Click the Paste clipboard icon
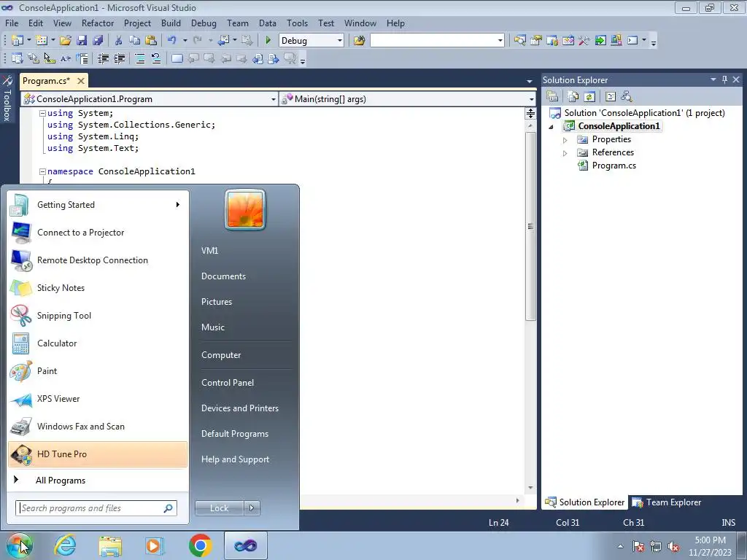Image resolution: width=747 pixels, height=560 pixels. [x=151, y=41]
